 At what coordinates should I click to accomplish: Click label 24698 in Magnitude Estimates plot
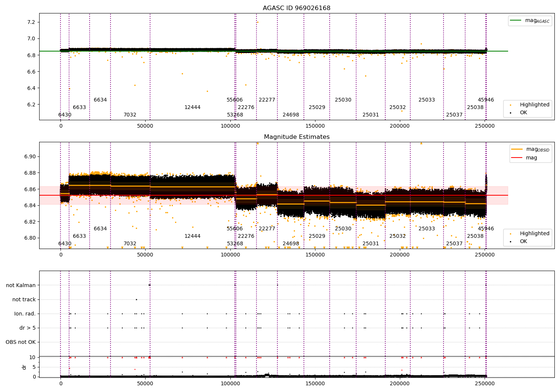(291, 243)
